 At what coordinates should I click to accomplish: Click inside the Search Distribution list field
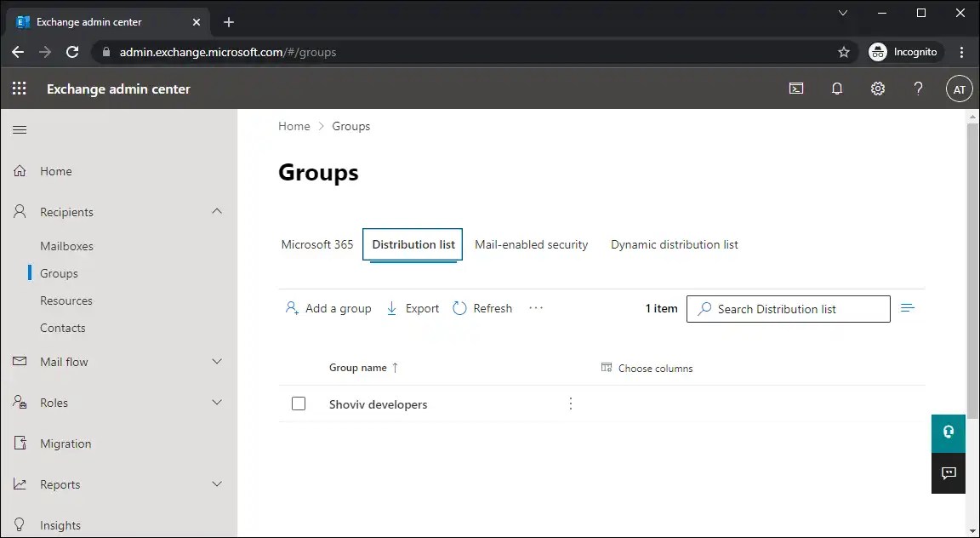788,308
